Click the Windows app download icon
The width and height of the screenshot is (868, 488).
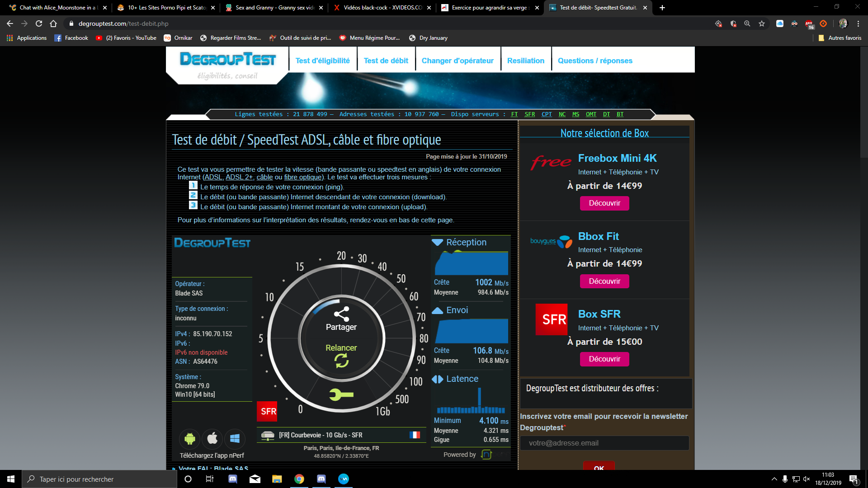click(235, 438)
